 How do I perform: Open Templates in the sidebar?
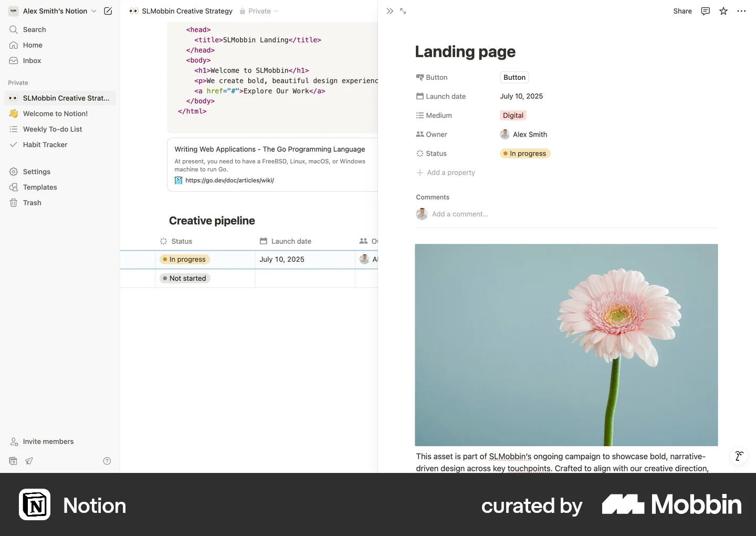(x=60, y=187)
